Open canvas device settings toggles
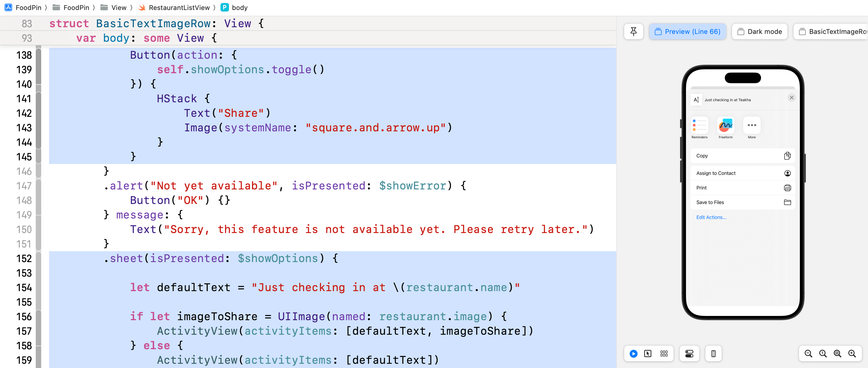This screenshot has height=368, width=868. click(689, 353)
